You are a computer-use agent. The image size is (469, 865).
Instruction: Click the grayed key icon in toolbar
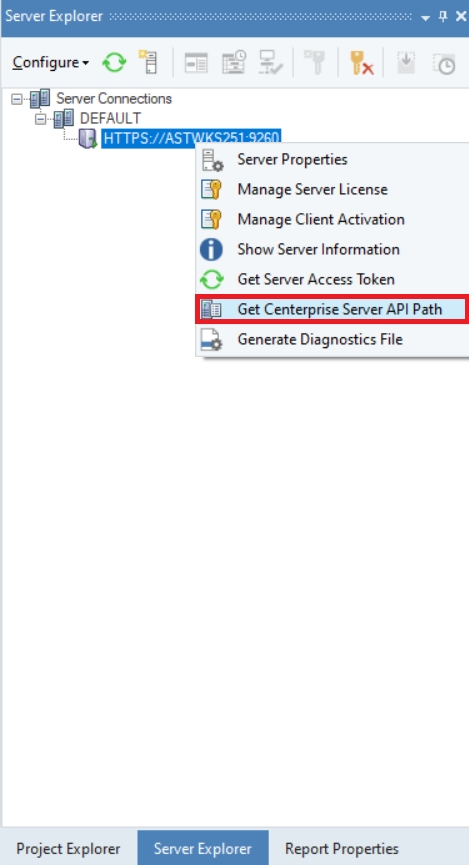(x=316, y=62)
